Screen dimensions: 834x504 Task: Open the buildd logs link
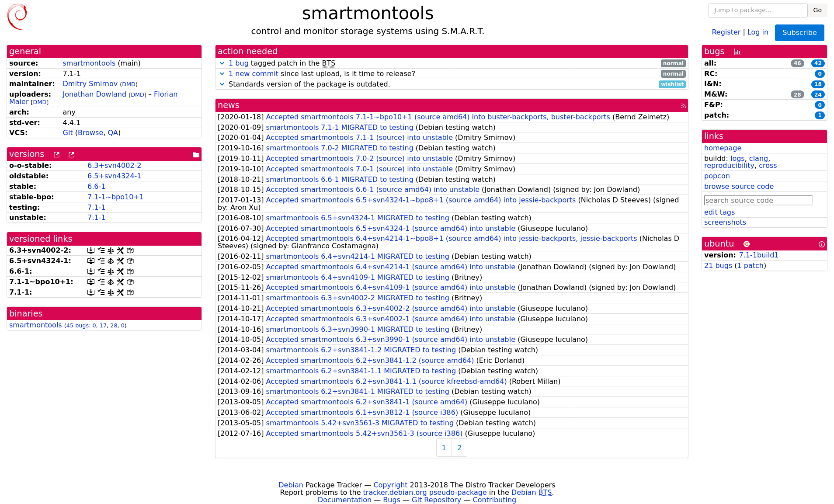[737, 159]
